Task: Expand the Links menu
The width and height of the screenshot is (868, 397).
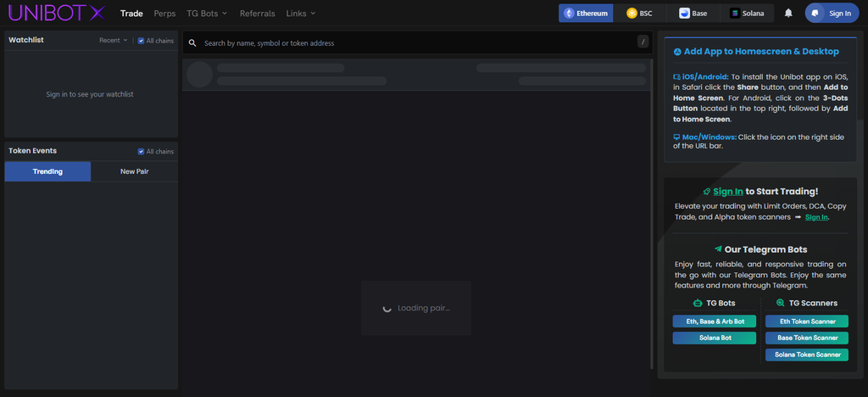Action: [x=301, y=14]
